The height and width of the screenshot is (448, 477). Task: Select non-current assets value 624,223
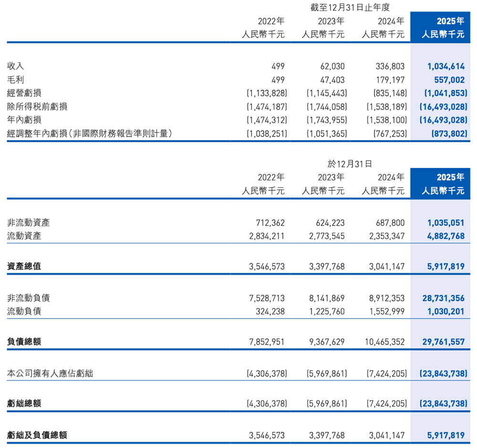330,223
